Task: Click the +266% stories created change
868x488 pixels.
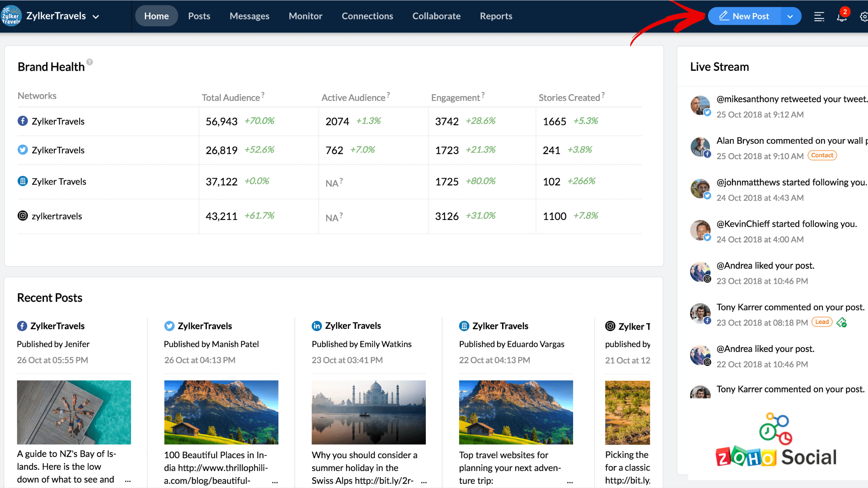Action: (x=581, y=181)
